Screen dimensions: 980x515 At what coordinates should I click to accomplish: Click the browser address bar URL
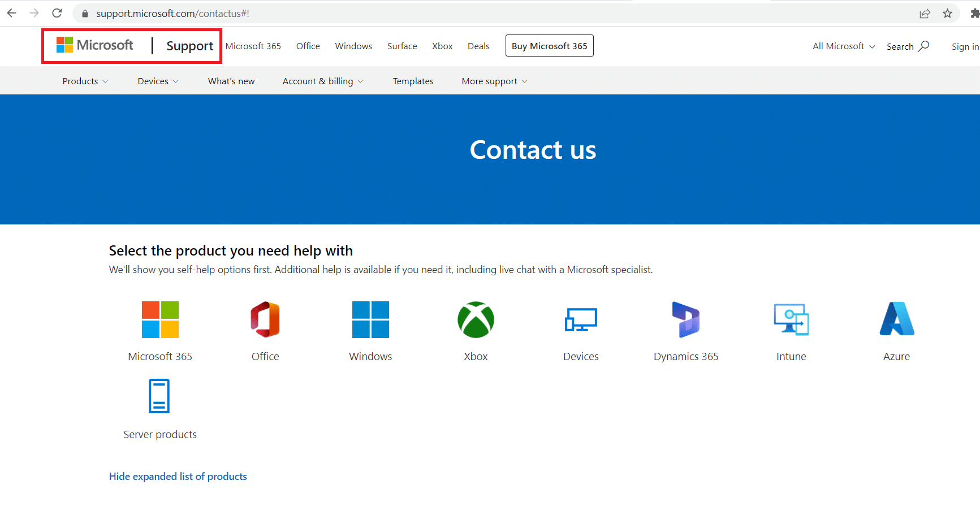[172, 14]
